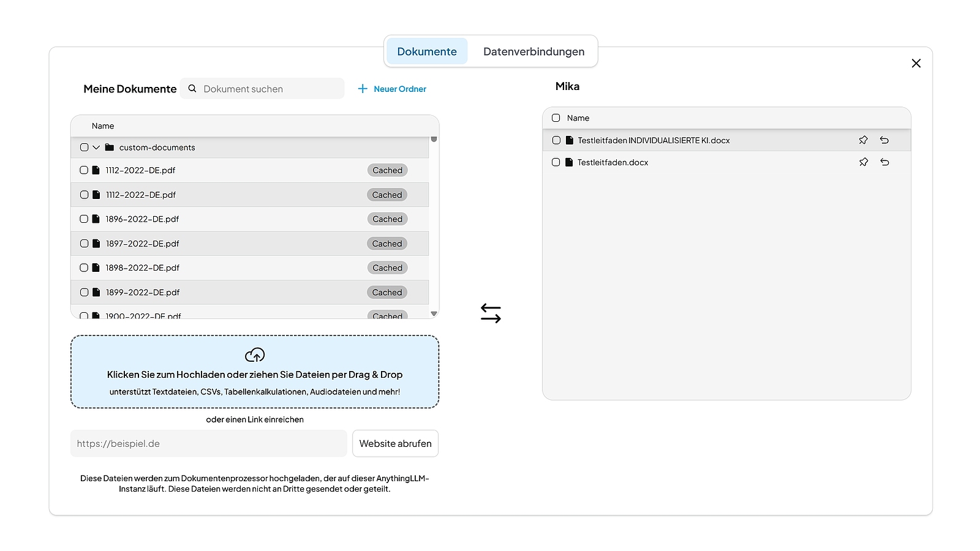Click the file icon of 1899-2022-DE.pdf

tap(96, 293)
